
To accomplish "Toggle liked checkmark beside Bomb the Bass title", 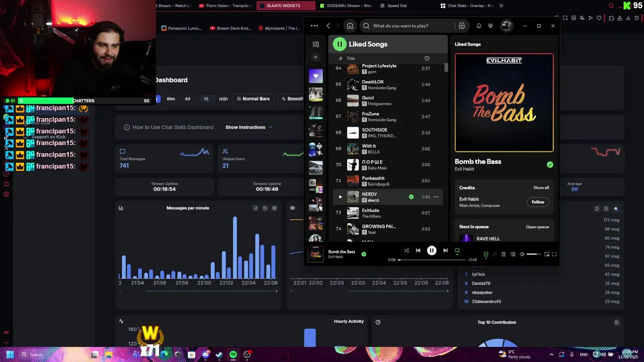I will tap(550, 164).
